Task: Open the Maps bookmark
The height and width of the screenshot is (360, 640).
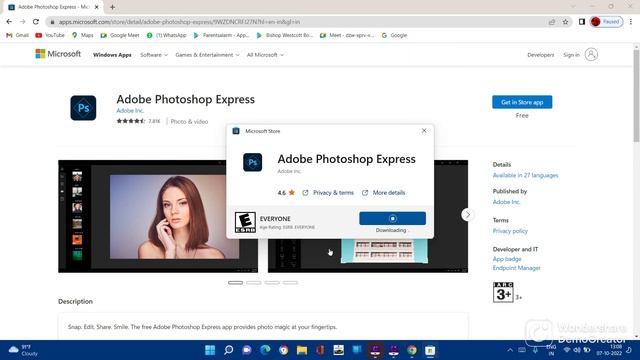Action: [x=82, y=36]
